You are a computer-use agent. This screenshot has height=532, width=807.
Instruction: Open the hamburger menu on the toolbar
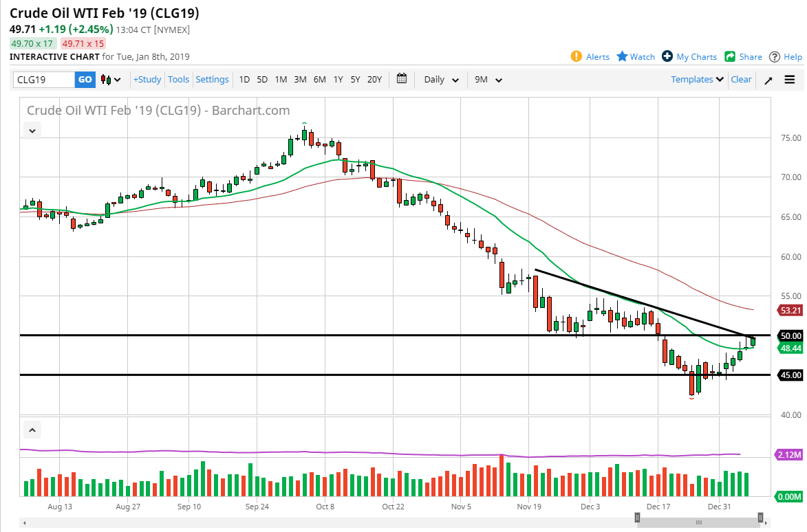point(790,79)
